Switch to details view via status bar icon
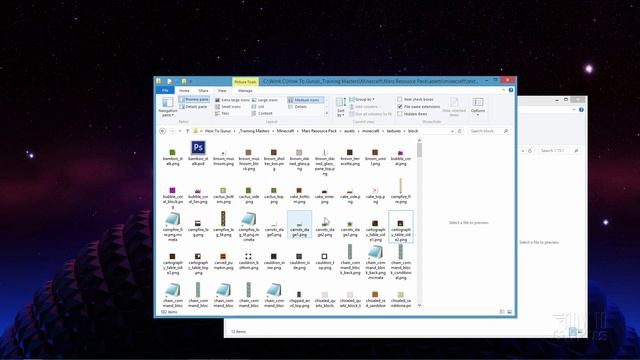The height and width of the screenshot is (360, 640). [x=502, y=312]
